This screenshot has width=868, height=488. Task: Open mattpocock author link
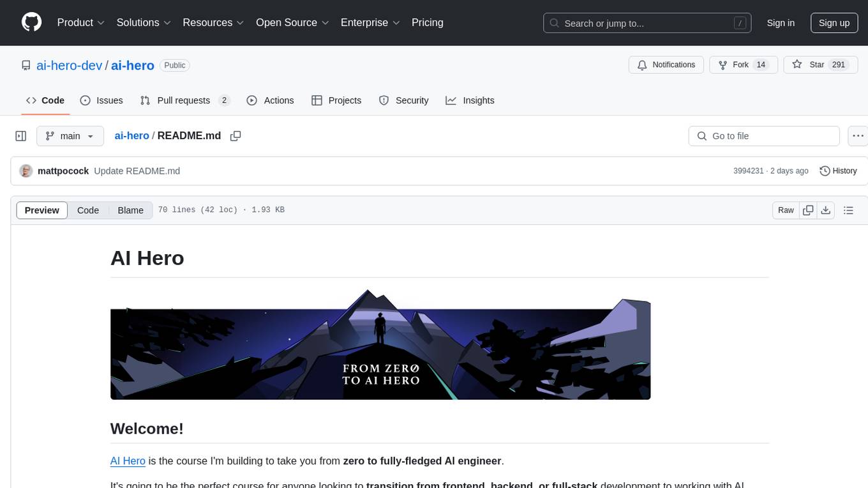63,171
